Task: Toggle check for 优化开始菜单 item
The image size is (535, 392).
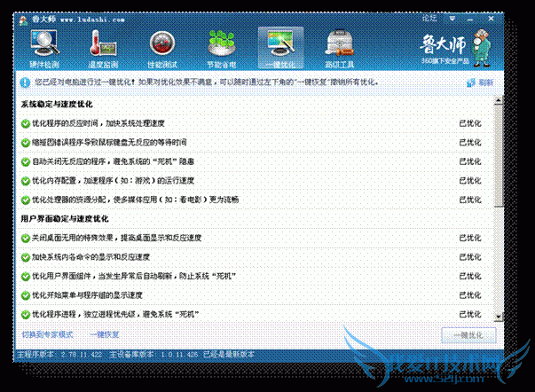Action: pos(25,295)
